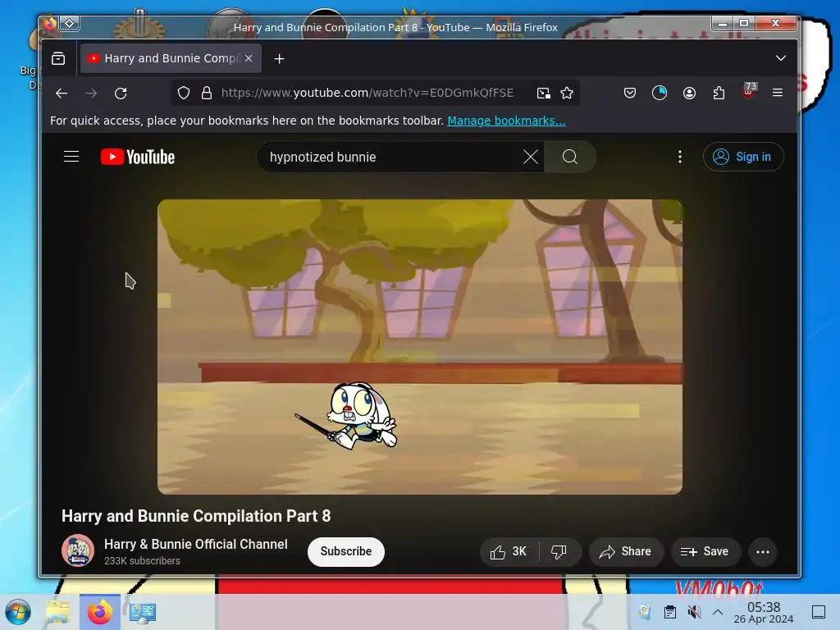
Task: Focus the YouTube URL address bar
Action: click(367, 94)
